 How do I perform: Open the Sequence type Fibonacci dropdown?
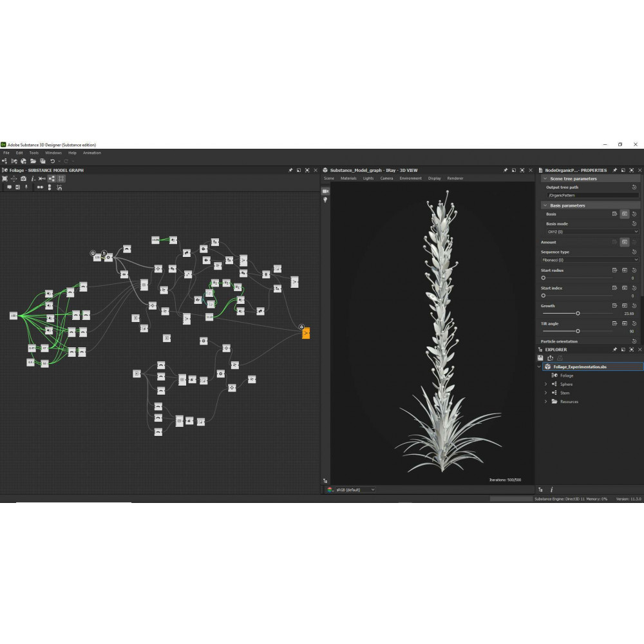click(589, 260)
